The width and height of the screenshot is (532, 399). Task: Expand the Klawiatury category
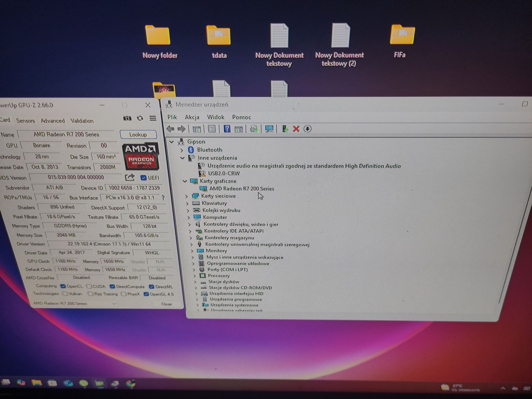point(187,203)
